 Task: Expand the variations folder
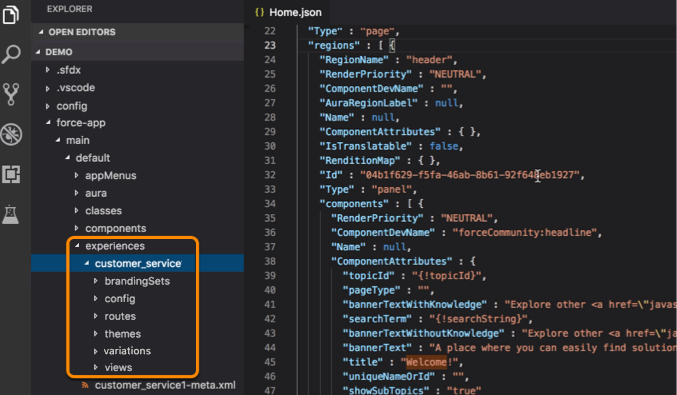[96, 351]
